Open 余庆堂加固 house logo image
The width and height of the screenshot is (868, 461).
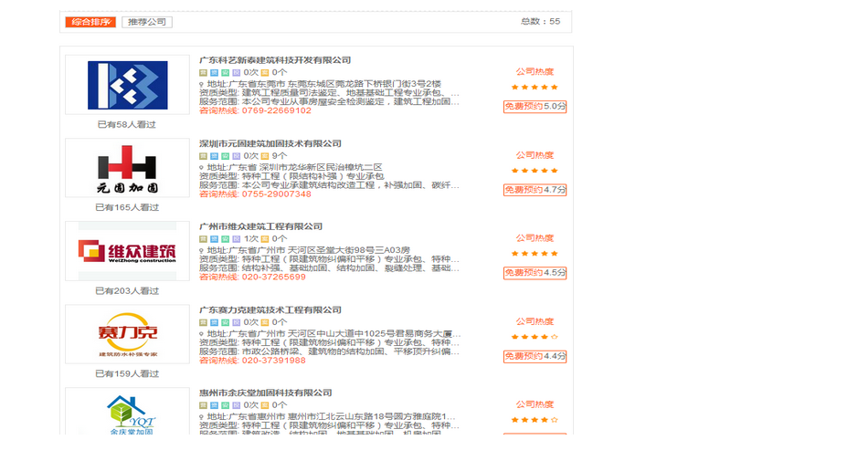127,412
